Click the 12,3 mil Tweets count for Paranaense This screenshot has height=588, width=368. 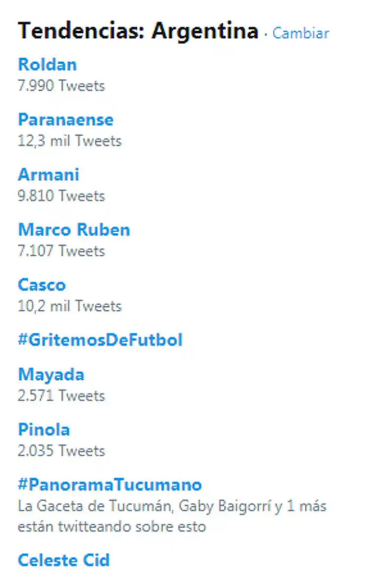click(x=70, y=141)
